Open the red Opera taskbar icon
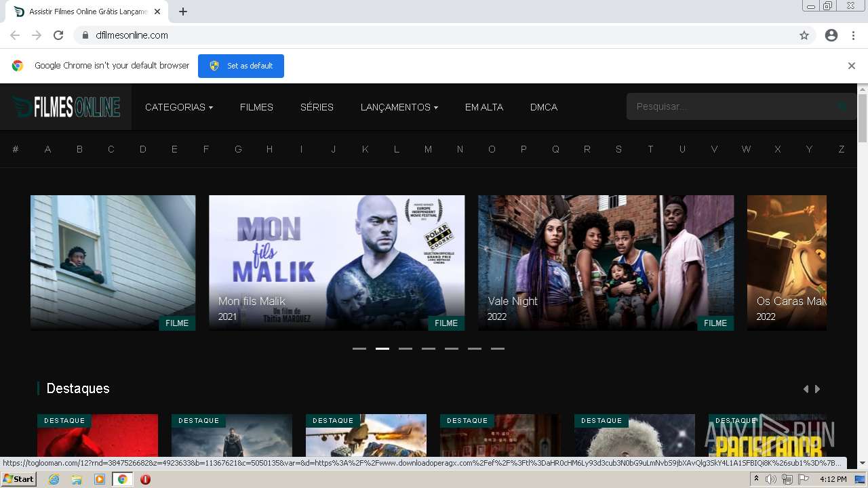The height and width of the screenshot is (488, 868). click(145, 479)
